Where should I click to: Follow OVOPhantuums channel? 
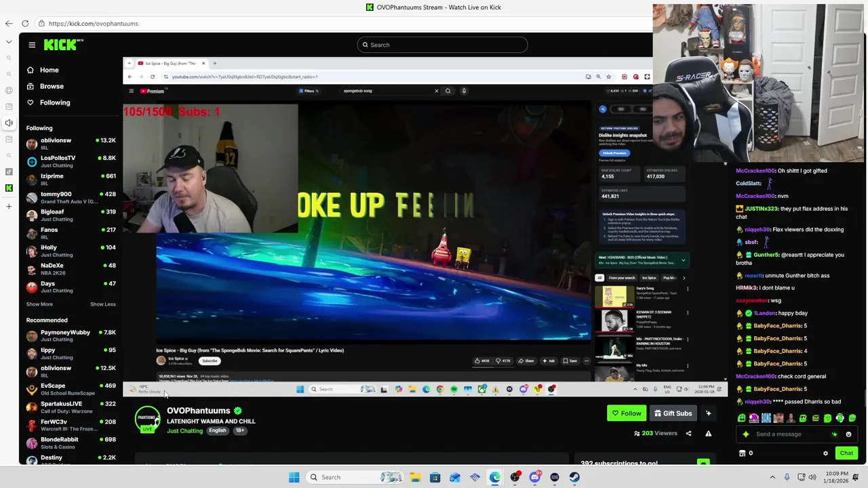(x=627, y=413)
